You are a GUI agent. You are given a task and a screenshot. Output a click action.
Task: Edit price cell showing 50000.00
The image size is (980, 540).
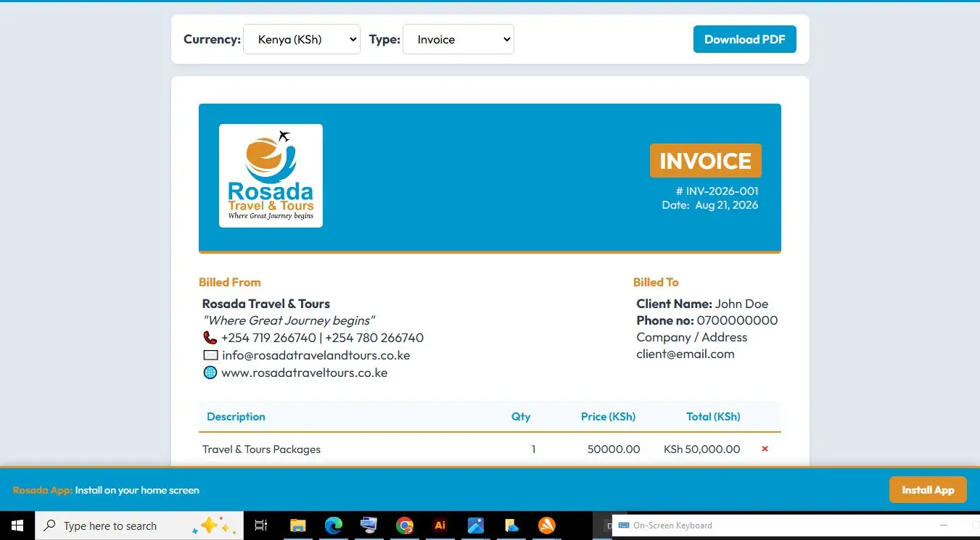pos(614,449)
